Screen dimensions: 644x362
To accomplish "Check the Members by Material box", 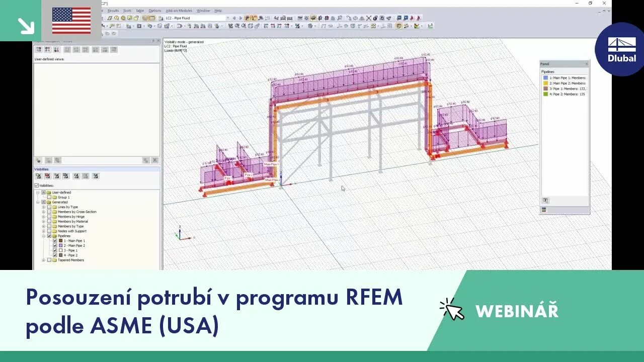I will (x=49, y=222).
